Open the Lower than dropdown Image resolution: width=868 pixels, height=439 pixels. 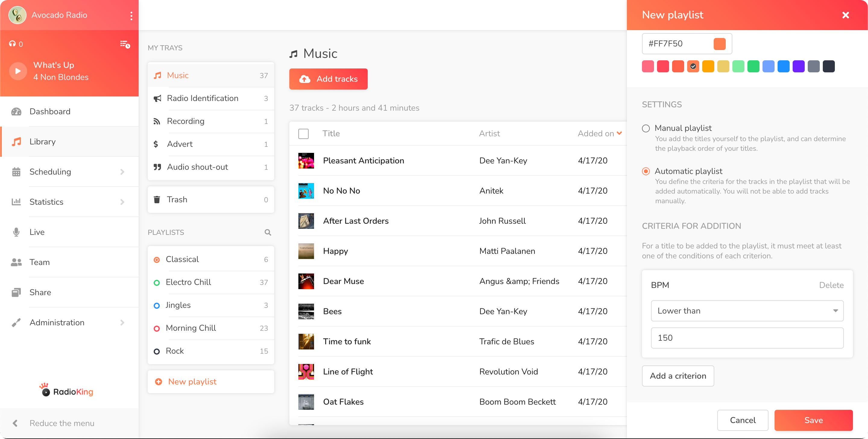(x=747, y=311)
